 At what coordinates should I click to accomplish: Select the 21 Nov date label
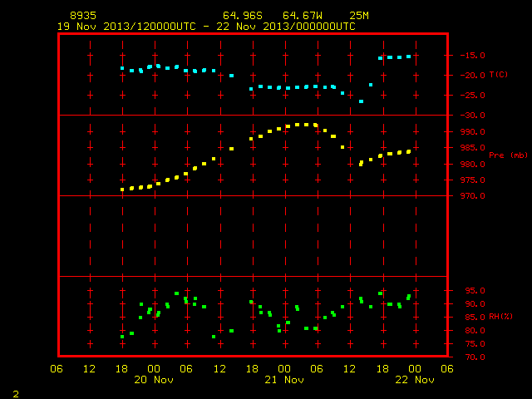(284, 380)
